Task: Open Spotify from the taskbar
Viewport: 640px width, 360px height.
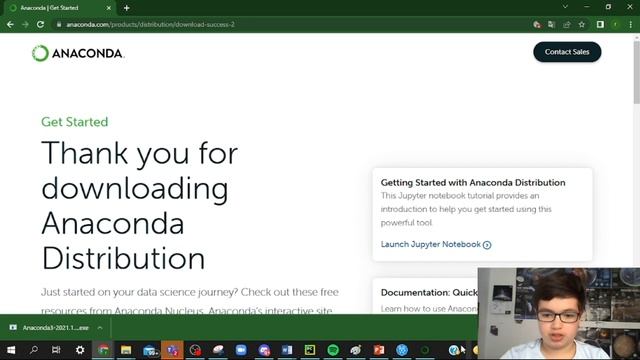Action: tap(333, 350)
